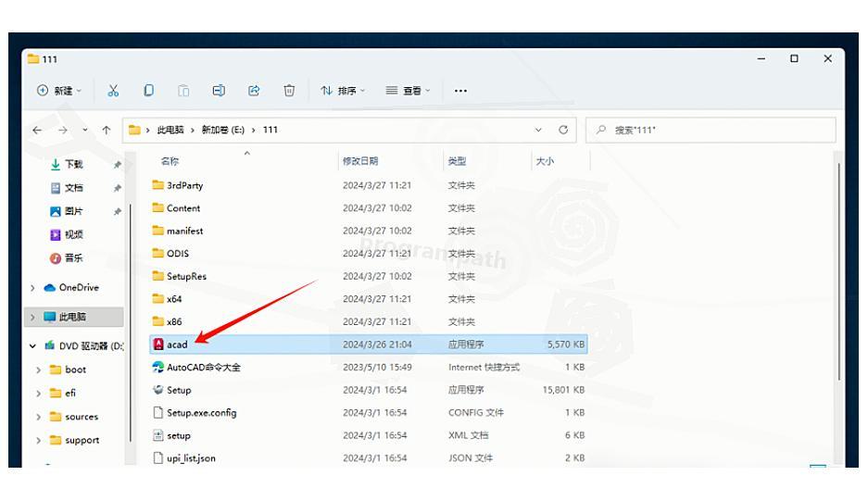Image resolution: width=868 pixels, height=501 pixels.
Task: Expand address bar history dropdown
Action: pyautogui.click(x=538, y=130)
